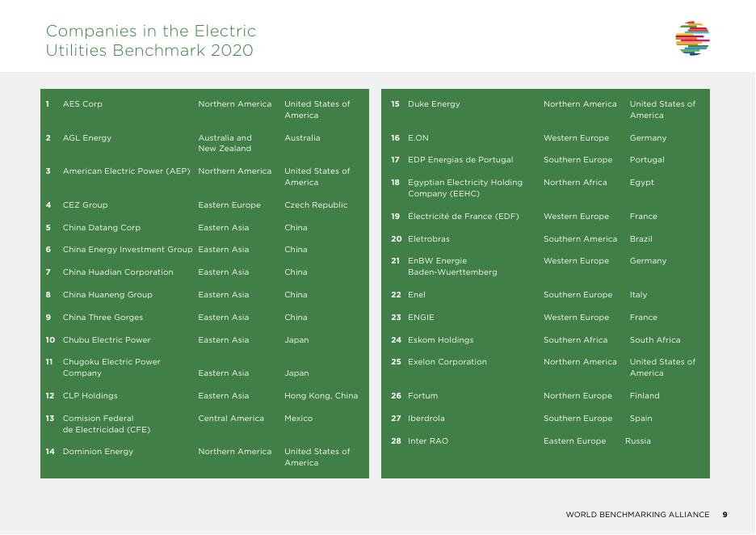Click the "WORLD BENCHMARKING ALLIANCE" footer text

[637, 515]
